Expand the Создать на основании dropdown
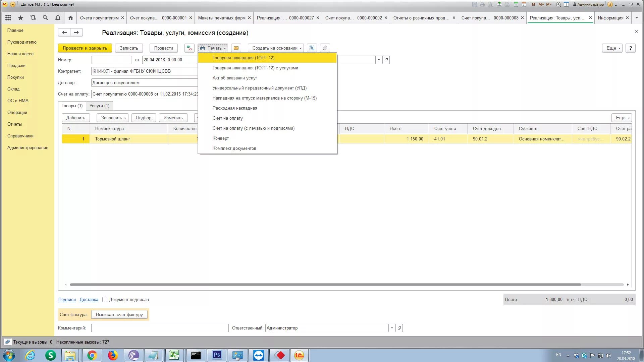The image size is (644, 362). 276,48
